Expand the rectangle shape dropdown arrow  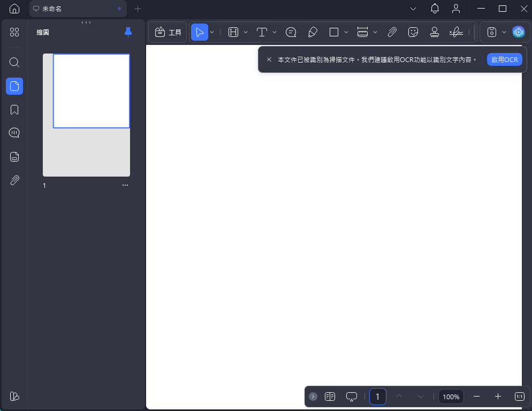(x=346, y=32)
